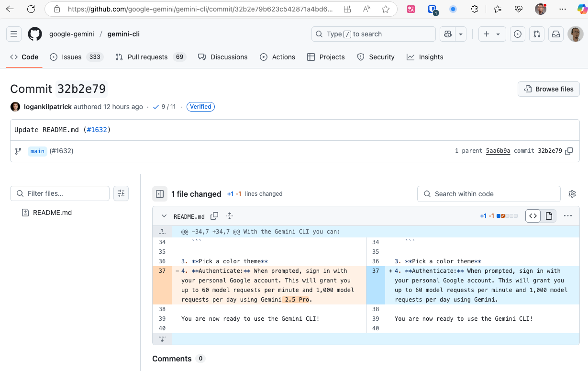Screen dimensions: 588x371
Task: Toggle the rich diff view button
Action: point(549,216)
